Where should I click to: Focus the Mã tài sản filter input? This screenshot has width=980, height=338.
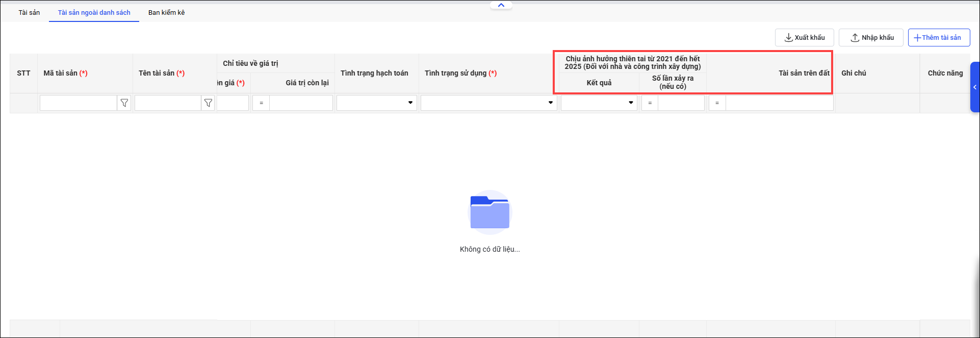[79, 103]
